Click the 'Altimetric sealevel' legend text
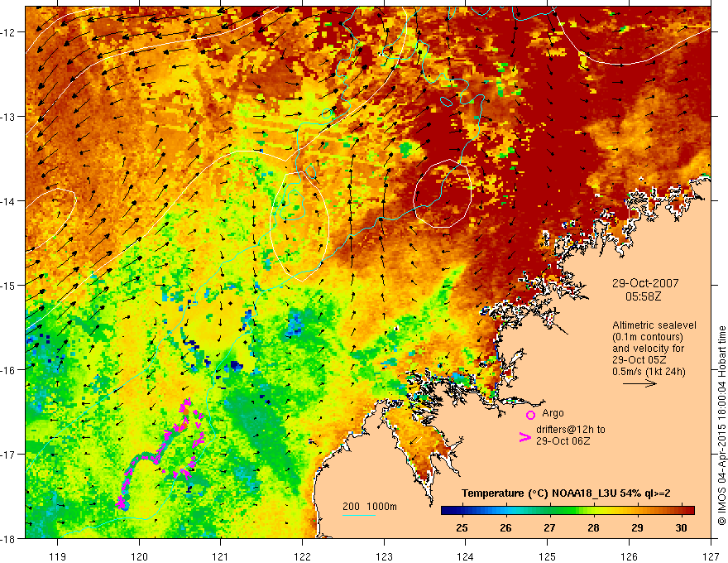 pyautogui.click(x=654, y=325)
